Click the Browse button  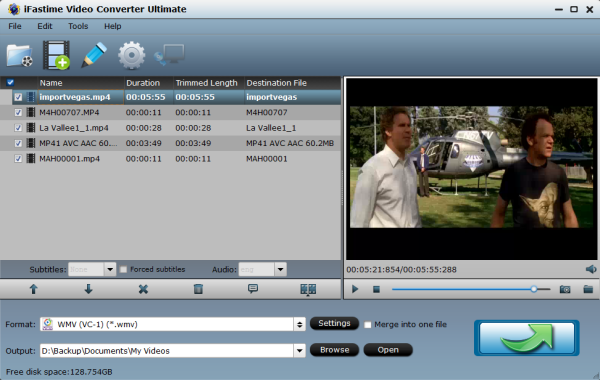334,350
